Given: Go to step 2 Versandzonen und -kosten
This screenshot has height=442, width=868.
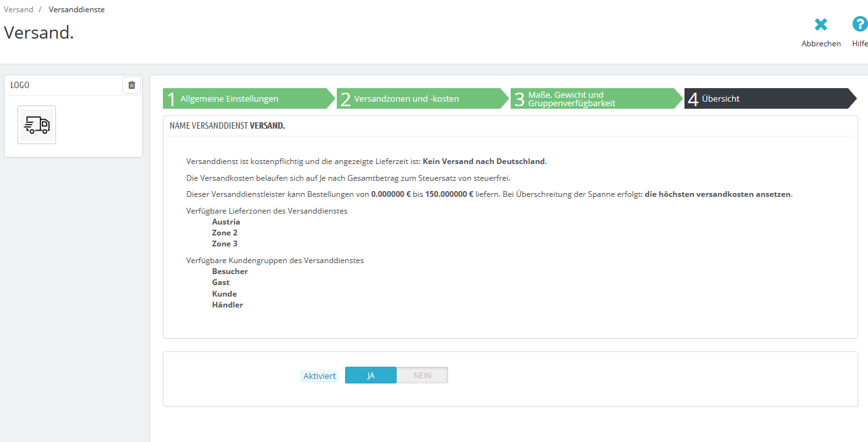Looking at the screenshot, I should pos(422,98).
